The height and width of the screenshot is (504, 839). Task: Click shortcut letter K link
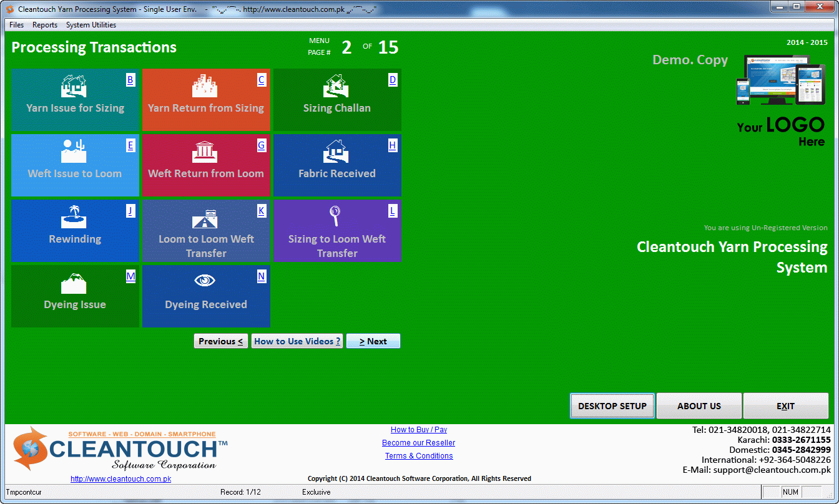click(x=262, y=211)
